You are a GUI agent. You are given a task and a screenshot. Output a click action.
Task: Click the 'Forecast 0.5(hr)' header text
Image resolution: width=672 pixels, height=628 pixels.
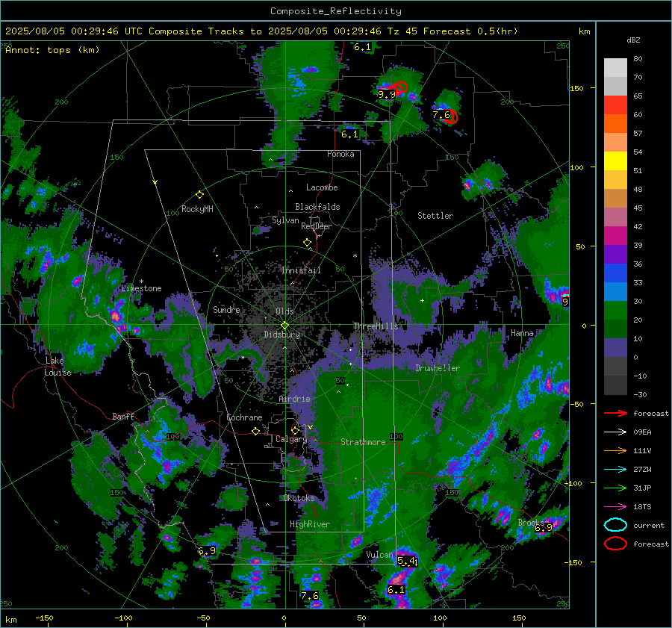[x=470, y=31]
